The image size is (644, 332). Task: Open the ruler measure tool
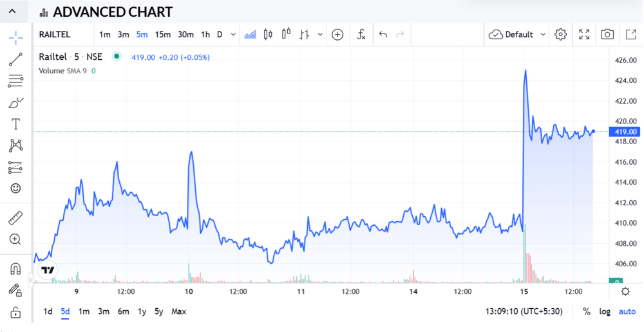(15, 218)
